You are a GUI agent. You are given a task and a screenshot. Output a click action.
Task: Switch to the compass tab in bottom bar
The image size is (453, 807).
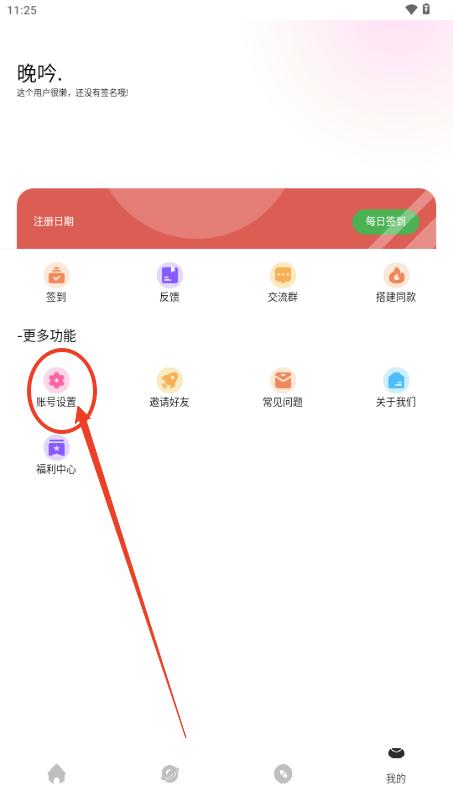283,774
